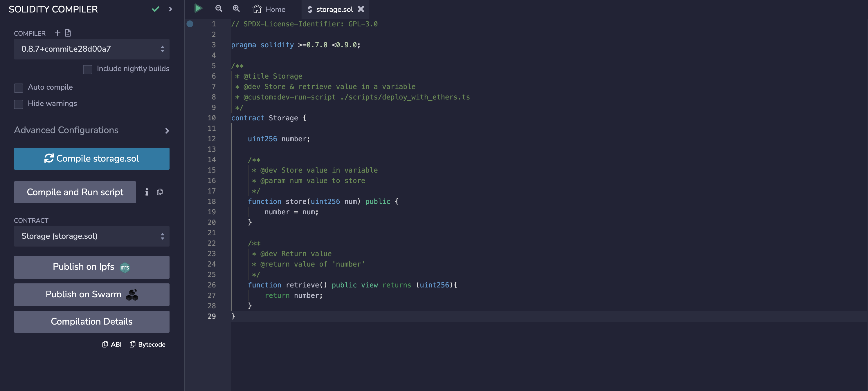
Task: Open the compiler version dropdown
Action: point(91,49)
